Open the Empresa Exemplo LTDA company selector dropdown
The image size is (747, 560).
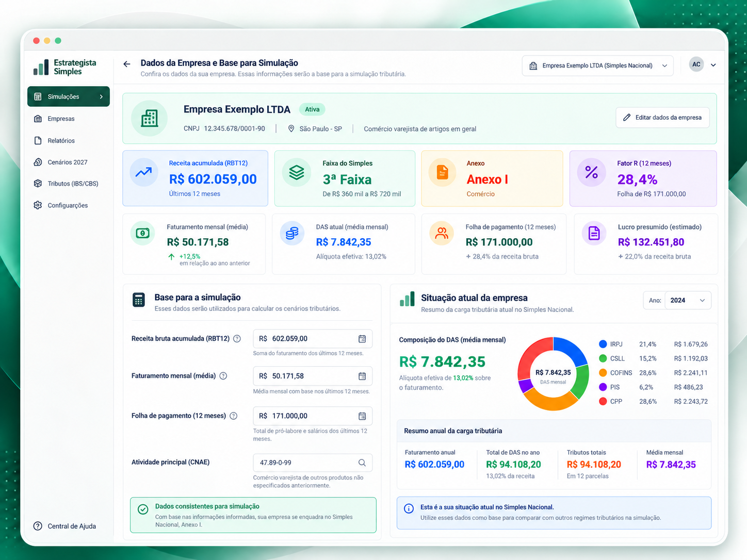tap(597, 66)
